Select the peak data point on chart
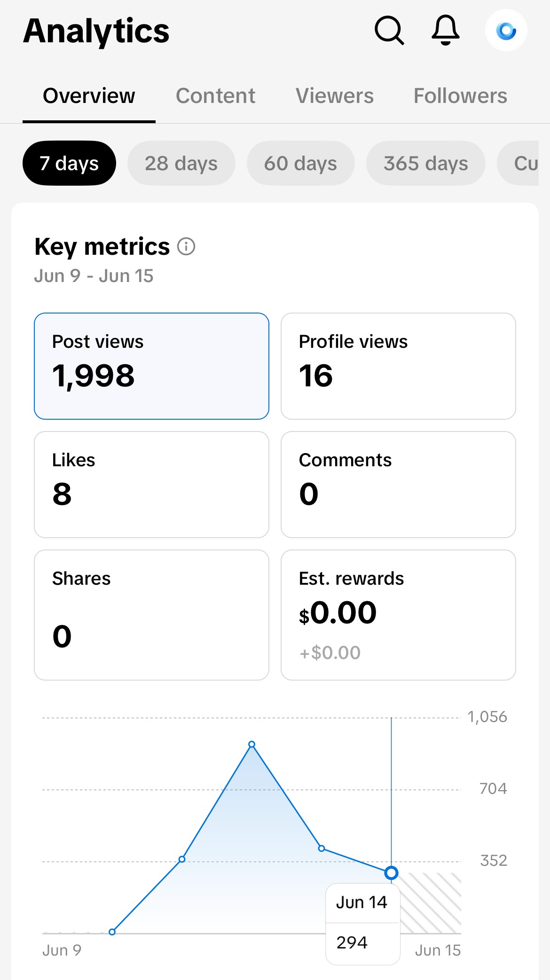This screenshot has height=980, width=550. 252,745
